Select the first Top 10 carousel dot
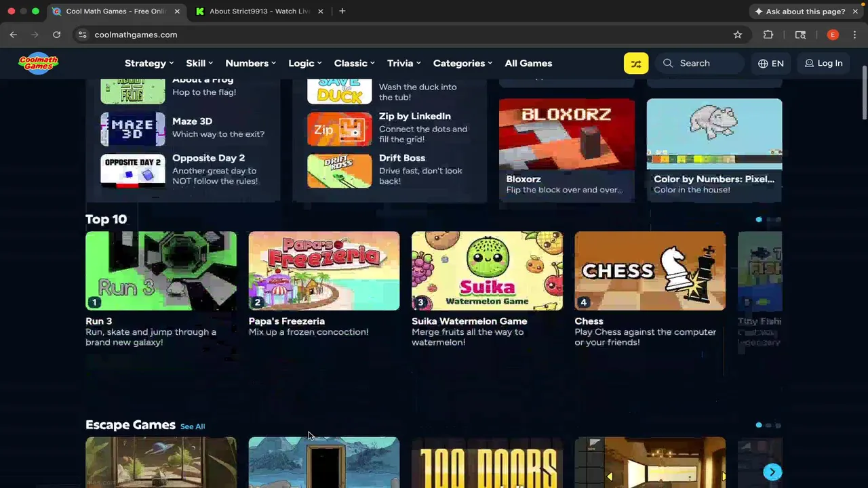Image resolution: width=868 pixels, height=488 pixels. (x=759, y=220)
